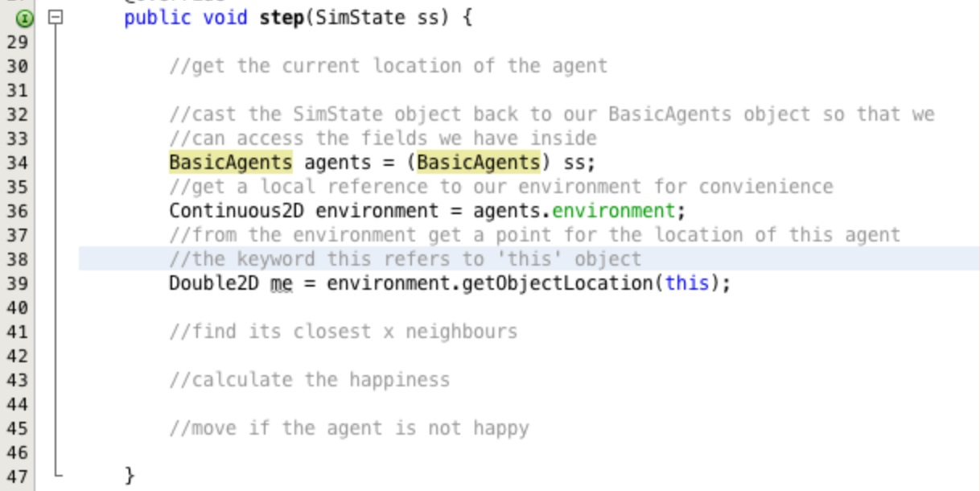
Task: Place cursor in 'calculate the happiness' comment
Action: point(309,380)
